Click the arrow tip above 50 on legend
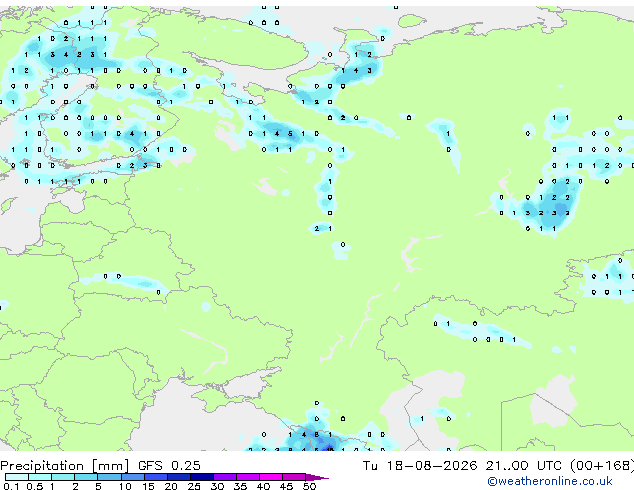This screenshot has width=634, height=490. (317, 477)
